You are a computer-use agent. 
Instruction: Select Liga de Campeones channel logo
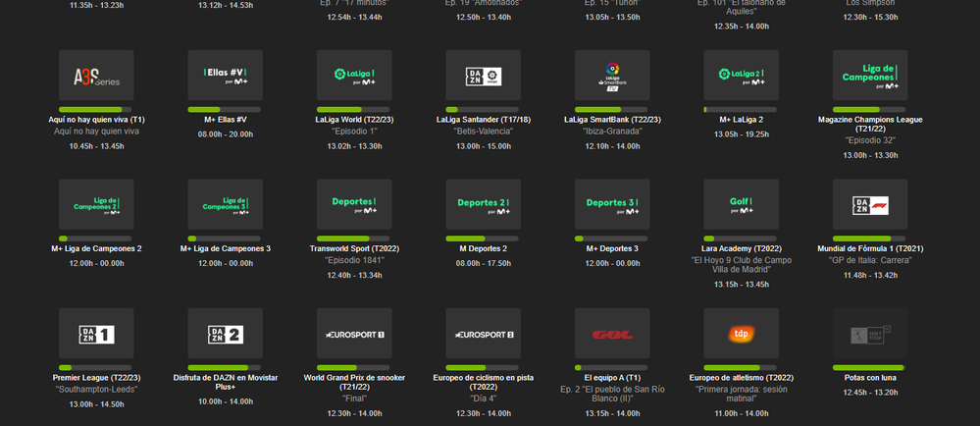(870, 75)
